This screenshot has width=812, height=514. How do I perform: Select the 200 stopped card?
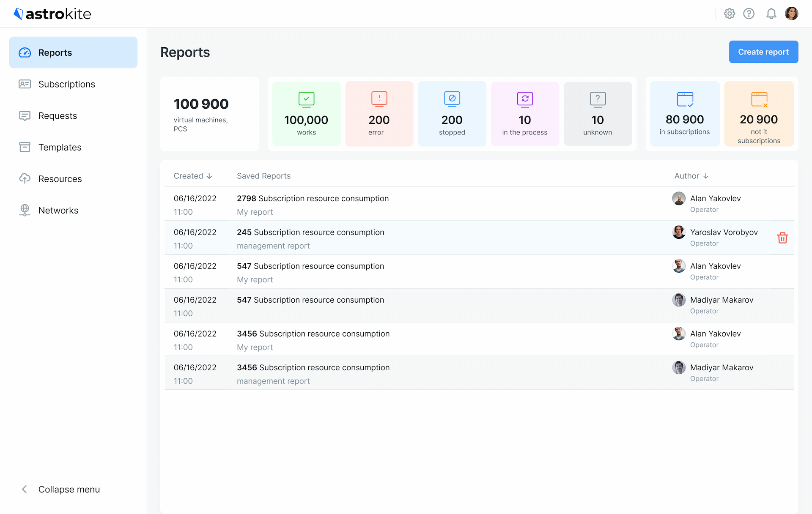tap(452, 114)
